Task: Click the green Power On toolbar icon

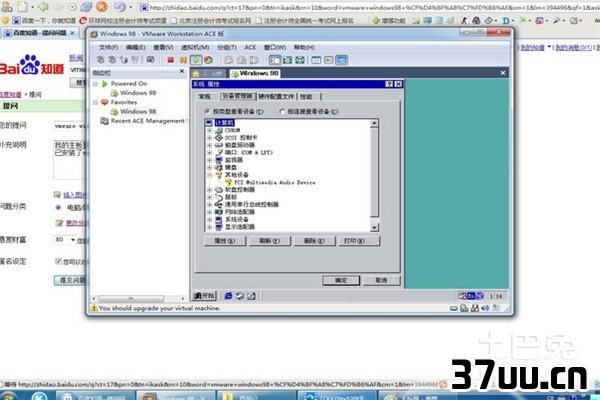Action: tap(196, 60)
